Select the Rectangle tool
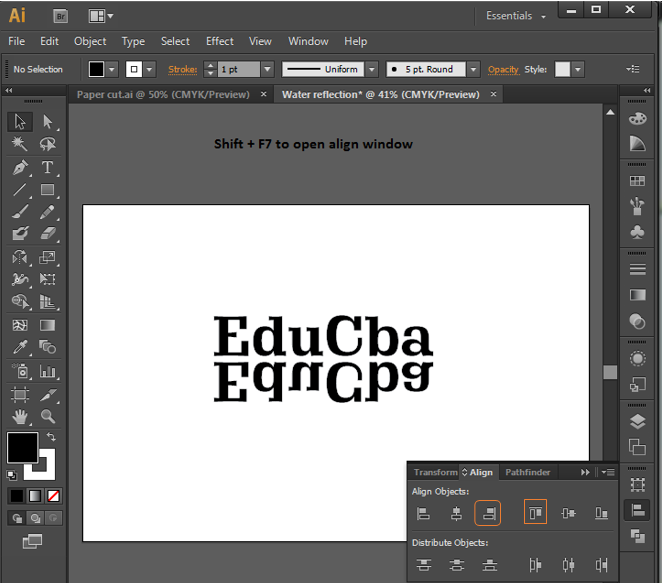Image resolution: width=662 pixels, height=583 pixels. 48,190
